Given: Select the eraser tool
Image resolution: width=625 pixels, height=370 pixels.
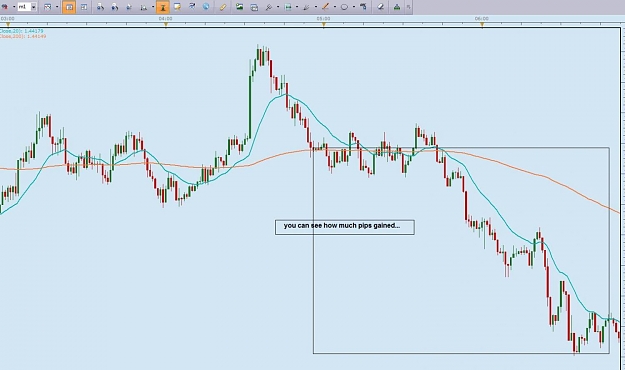Looking at the screenshot, I should pos(381,7).
